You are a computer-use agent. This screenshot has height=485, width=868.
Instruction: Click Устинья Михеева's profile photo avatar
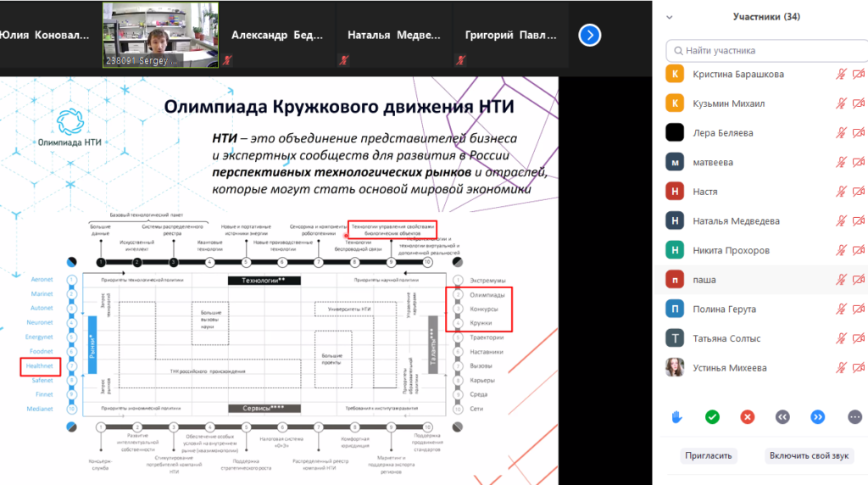point(674,368)
